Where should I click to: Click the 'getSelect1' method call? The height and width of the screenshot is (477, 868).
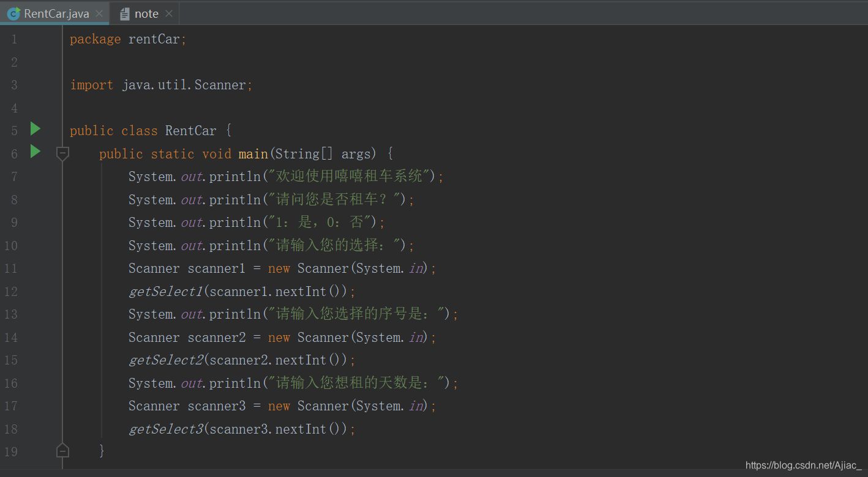point(165,291)
